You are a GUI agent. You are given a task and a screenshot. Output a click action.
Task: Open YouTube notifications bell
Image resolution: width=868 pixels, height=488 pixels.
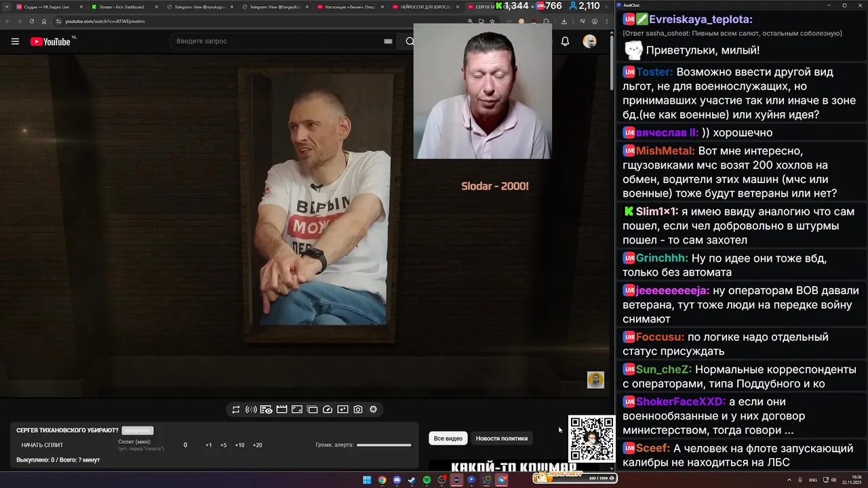(x=565, y=41)
